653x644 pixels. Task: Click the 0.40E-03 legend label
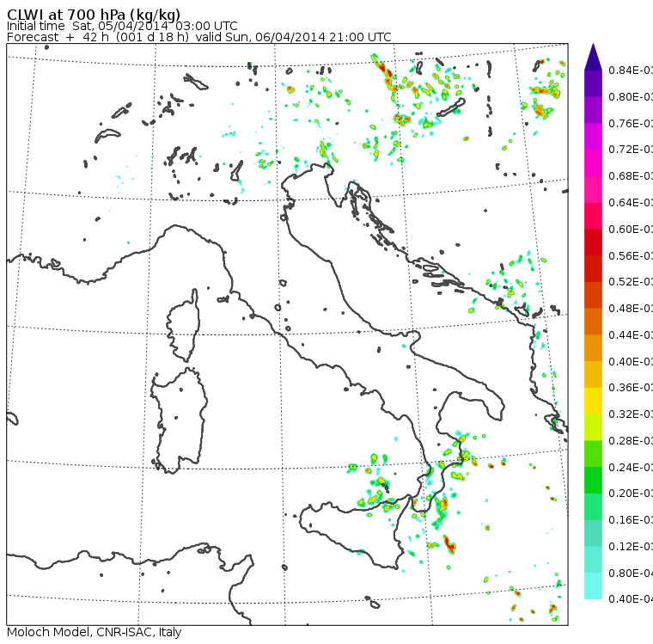tap(631, 361)
